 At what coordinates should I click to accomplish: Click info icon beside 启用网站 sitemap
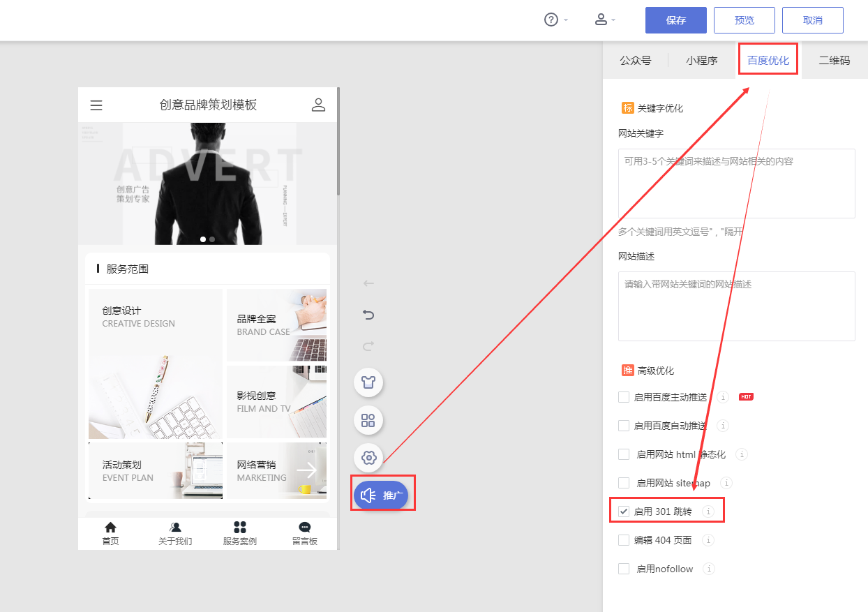(726, 483)
